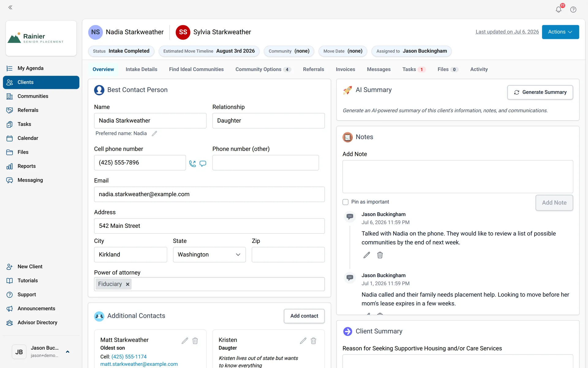
Task: Click Last updated on Jul 6, 2026
Action: pyautogui.click(x=507, y=32)
